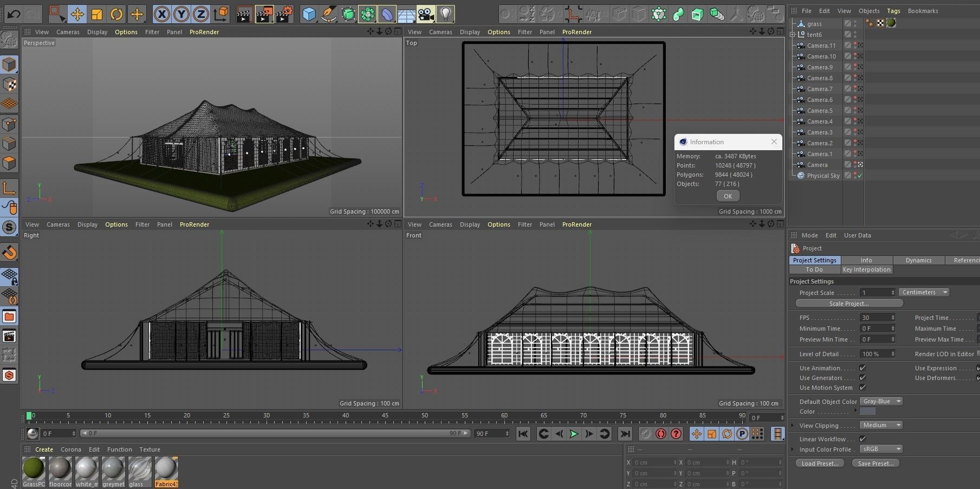Toggle Use Animation checkbox
This screenshot has width=980, height=489.
[862, 368]
